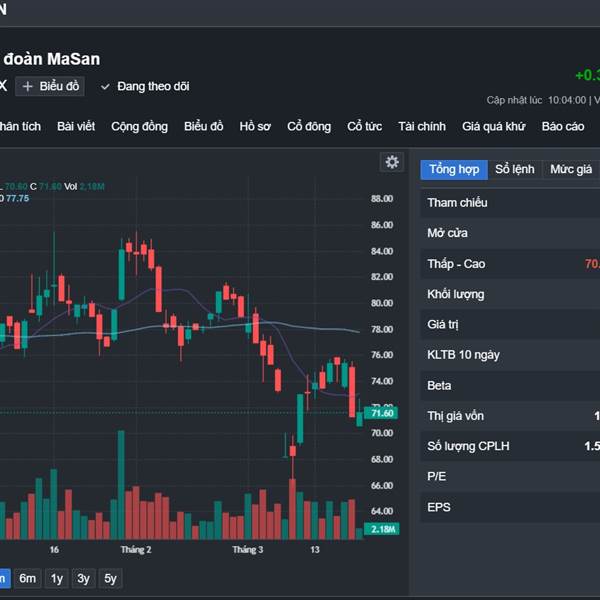The width and height of the screenshot is (600, 600).
Task: Click the Báo cáo navigation link
Action: 563,127
